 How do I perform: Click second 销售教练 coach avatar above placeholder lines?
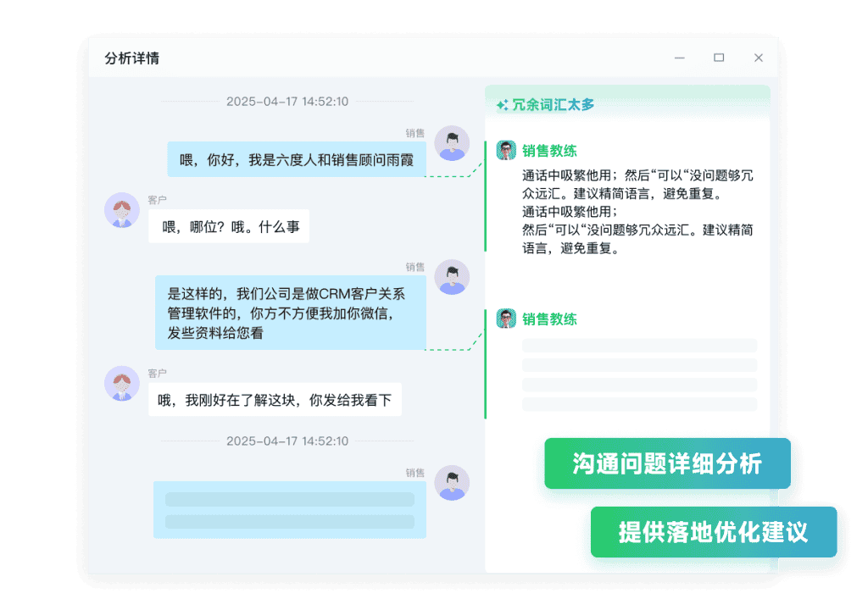pos(506,319)
